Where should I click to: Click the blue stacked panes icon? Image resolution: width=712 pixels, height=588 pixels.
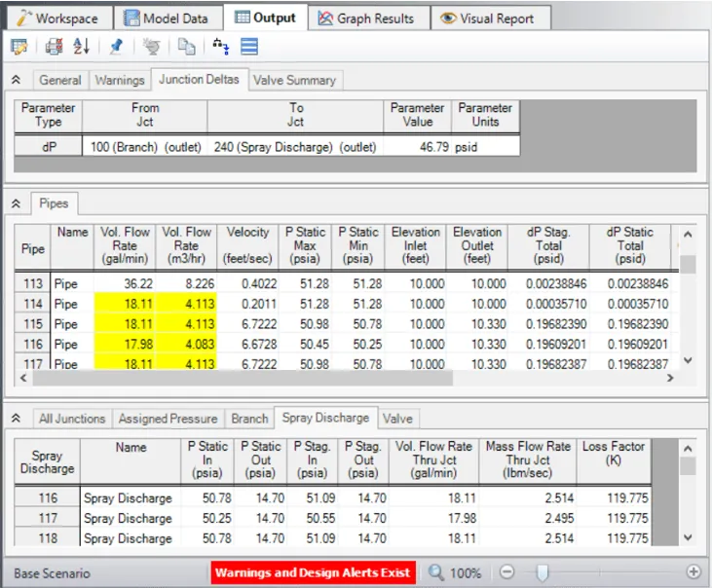click(249, 46)
